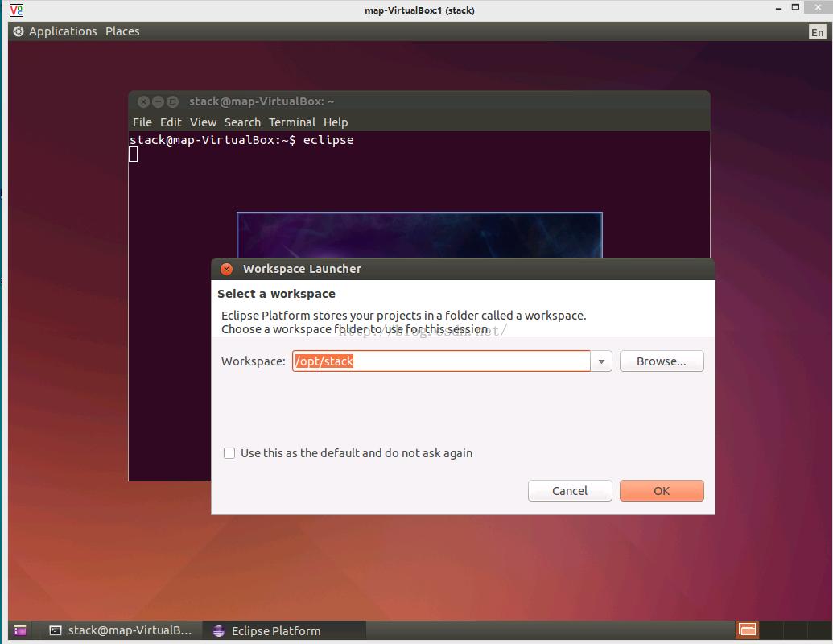The image size is (833, 644).
Task: Open the Places menu in top panel
Action: point(122,31)
